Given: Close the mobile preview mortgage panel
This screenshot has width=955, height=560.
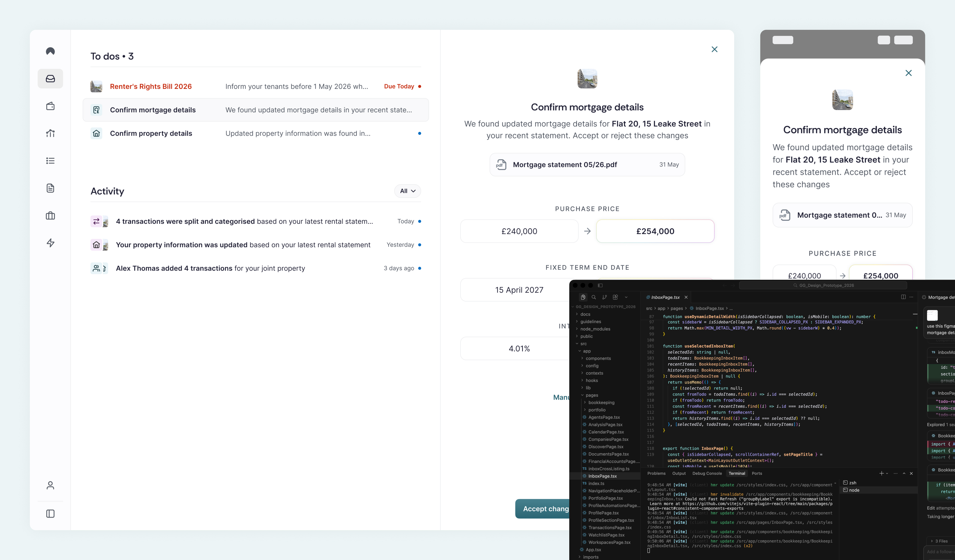Looking at the screenshot, I should (908, 73).
